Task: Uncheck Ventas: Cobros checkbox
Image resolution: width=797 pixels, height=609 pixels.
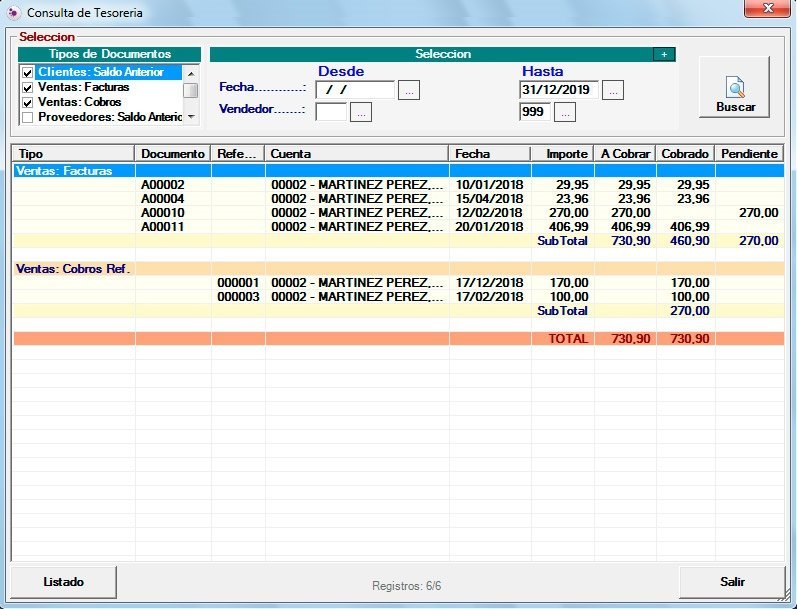Action: click(x=28, y=102)
